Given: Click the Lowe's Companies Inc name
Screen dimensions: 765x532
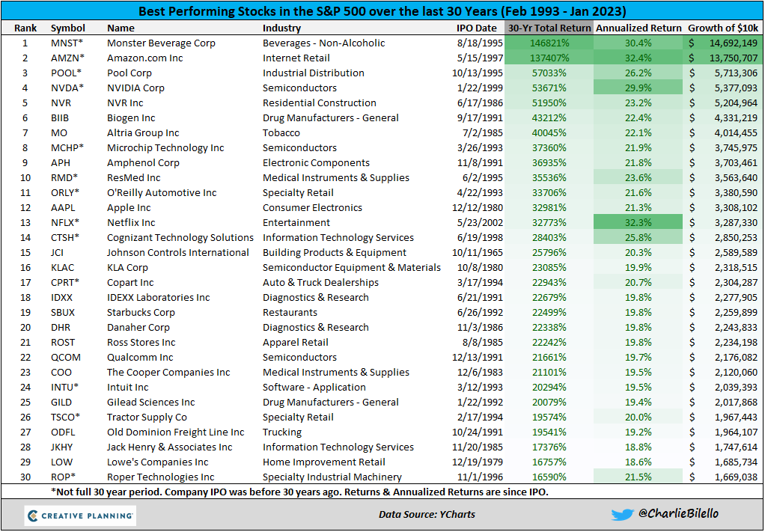Looking at the screenshot, I should [x=158, y=462].
